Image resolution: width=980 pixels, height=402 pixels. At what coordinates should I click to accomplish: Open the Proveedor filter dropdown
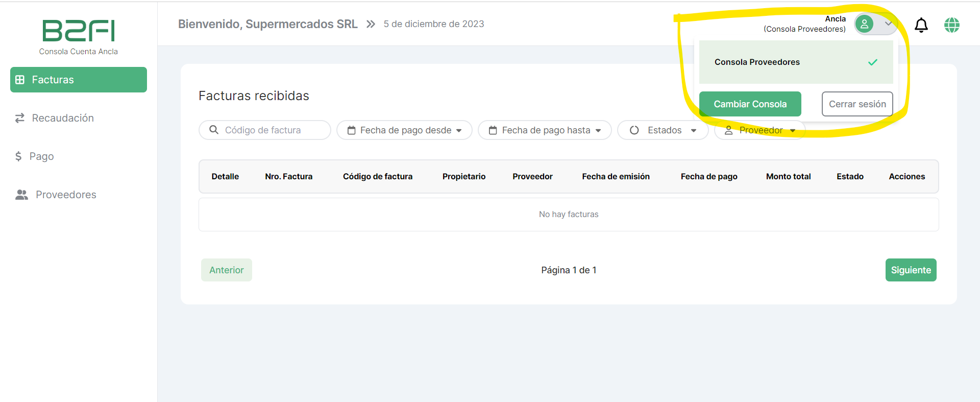pyautogui.click(x=760, y=130)
